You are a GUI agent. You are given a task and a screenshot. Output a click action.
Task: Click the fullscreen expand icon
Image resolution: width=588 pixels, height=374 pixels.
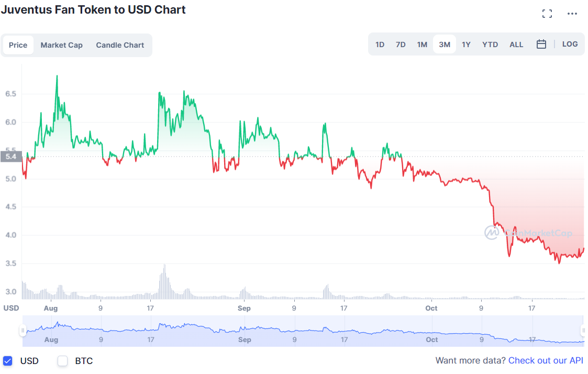(x=547, y=14)
